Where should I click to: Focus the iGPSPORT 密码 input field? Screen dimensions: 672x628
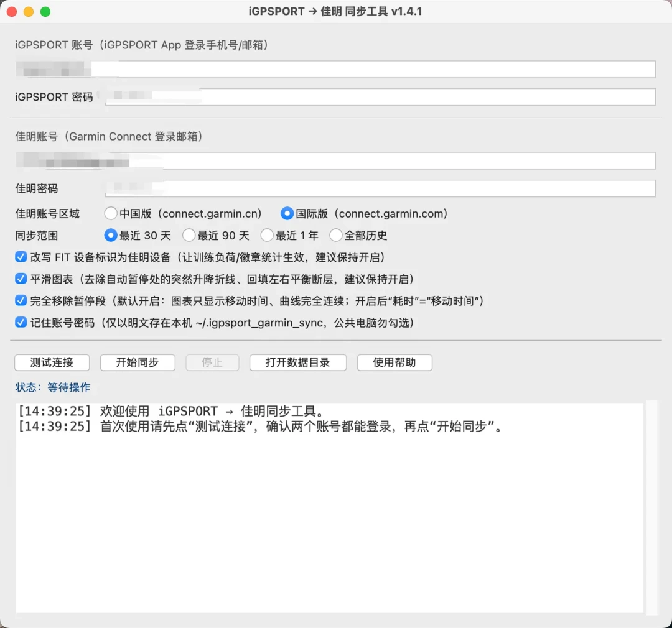[x=381, y=97]
